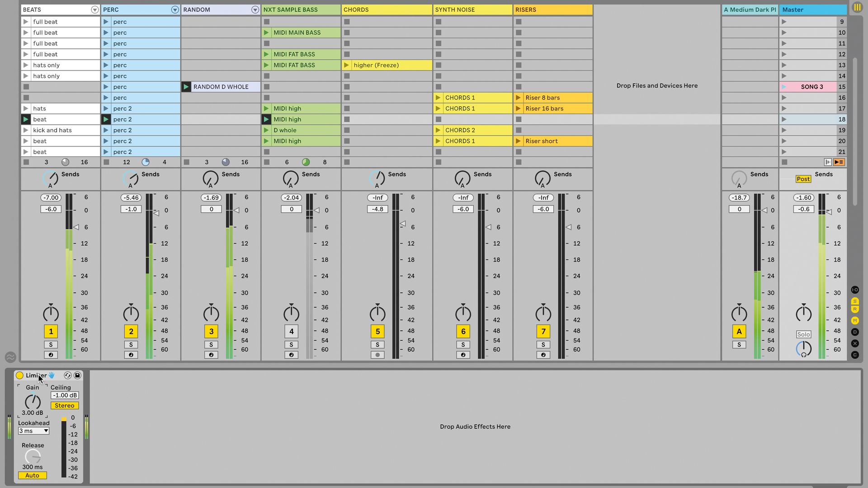Open the Lookahead dropdown on the Limiter
Screen dimensions: 868x488
pyautogui.click(x=33, y=431)
